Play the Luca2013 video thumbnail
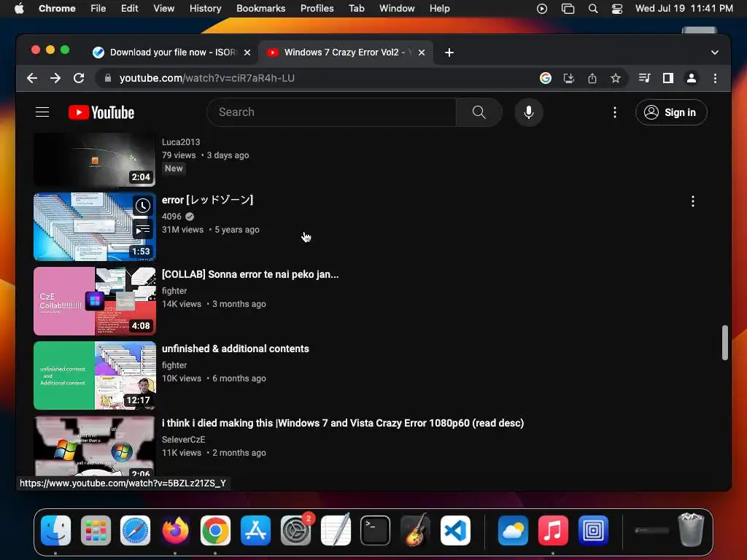Viewport: 747px width, 560px height. (x=94, y=160)
